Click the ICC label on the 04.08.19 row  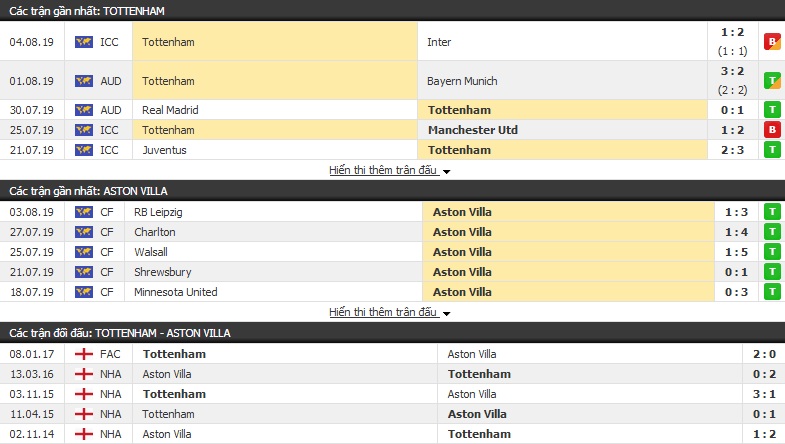pyautogui.click(x=109, y=42)
